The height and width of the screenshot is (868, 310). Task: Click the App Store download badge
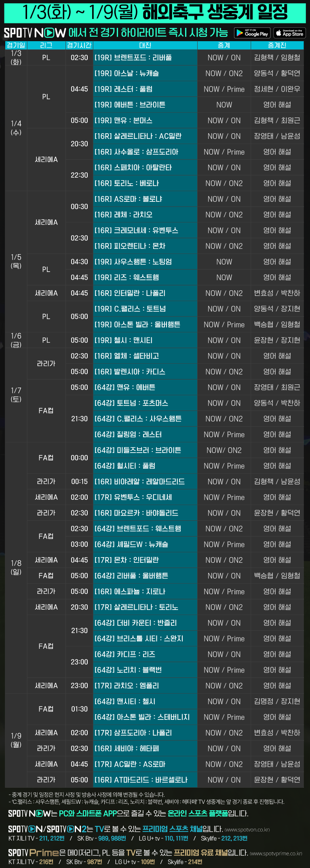289,33
